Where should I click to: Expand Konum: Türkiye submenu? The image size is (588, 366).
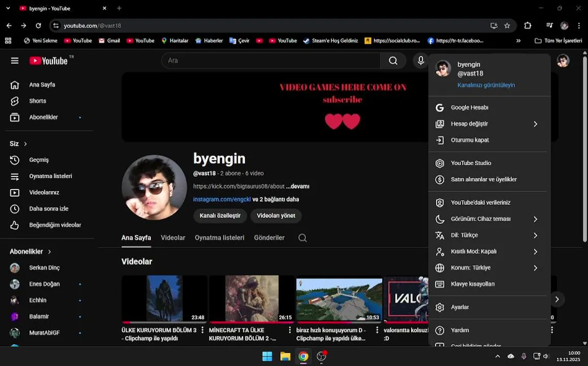click(x=489, y=268)
